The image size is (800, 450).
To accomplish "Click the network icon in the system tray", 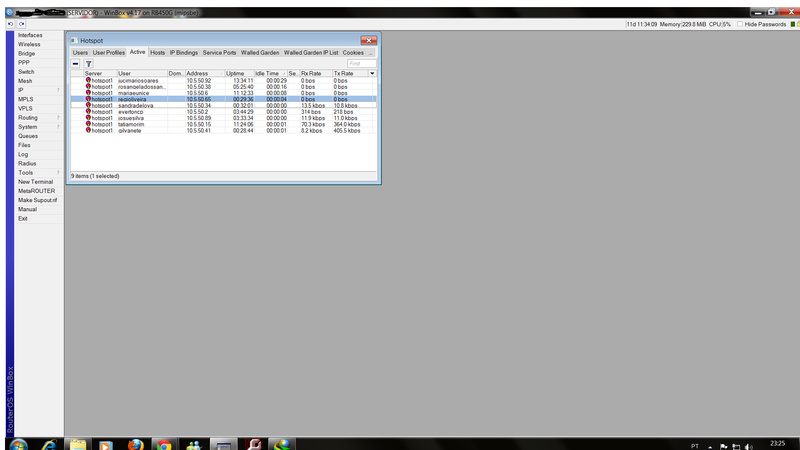I will pyautogui.click(x=736, y=446).
